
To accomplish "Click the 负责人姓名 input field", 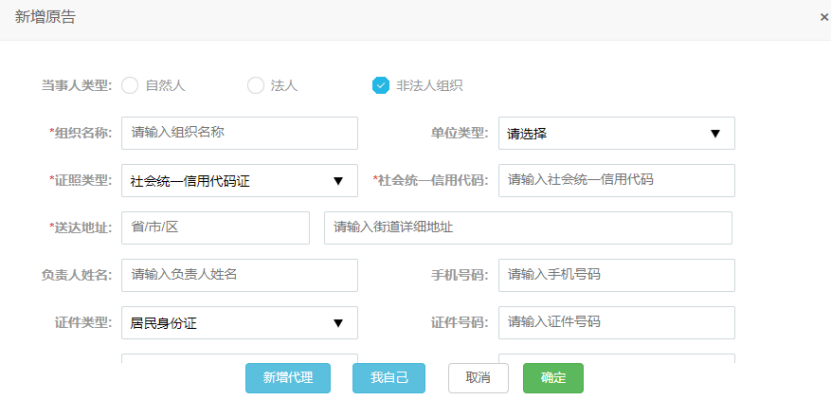I will pyautogui.click(x=239, y=275).
